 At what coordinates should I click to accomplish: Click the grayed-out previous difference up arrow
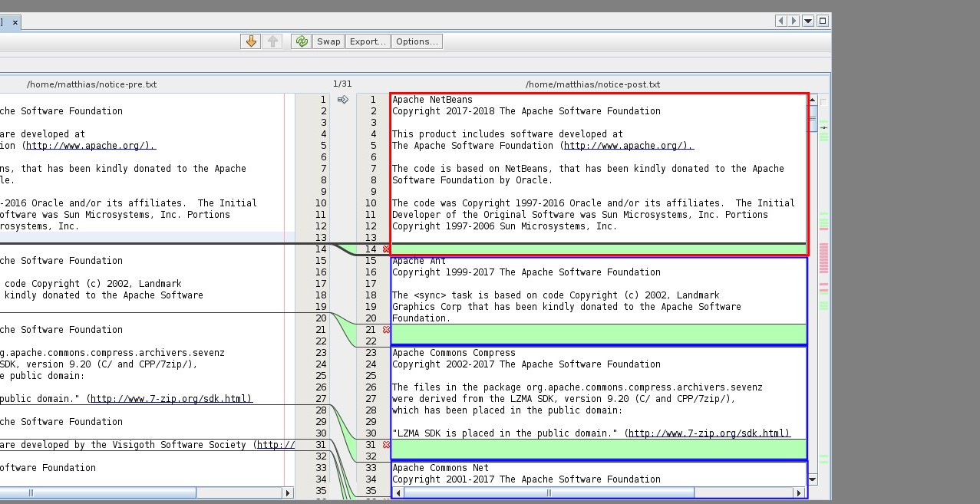(x=272, y=41)
